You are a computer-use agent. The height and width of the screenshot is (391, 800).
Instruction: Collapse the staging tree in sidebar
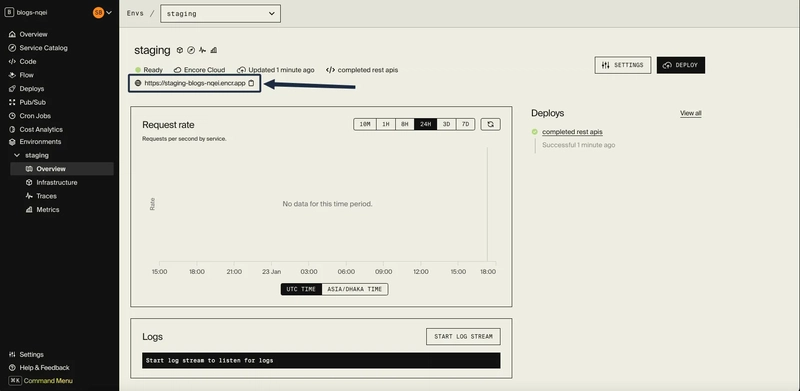pyautogui.click(x=17, y=155)
